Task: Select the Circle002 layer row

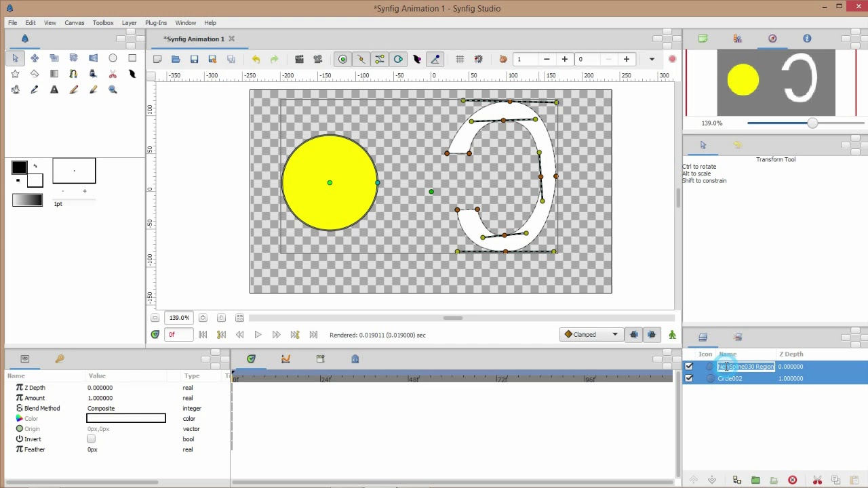Action: coord(775,378)
